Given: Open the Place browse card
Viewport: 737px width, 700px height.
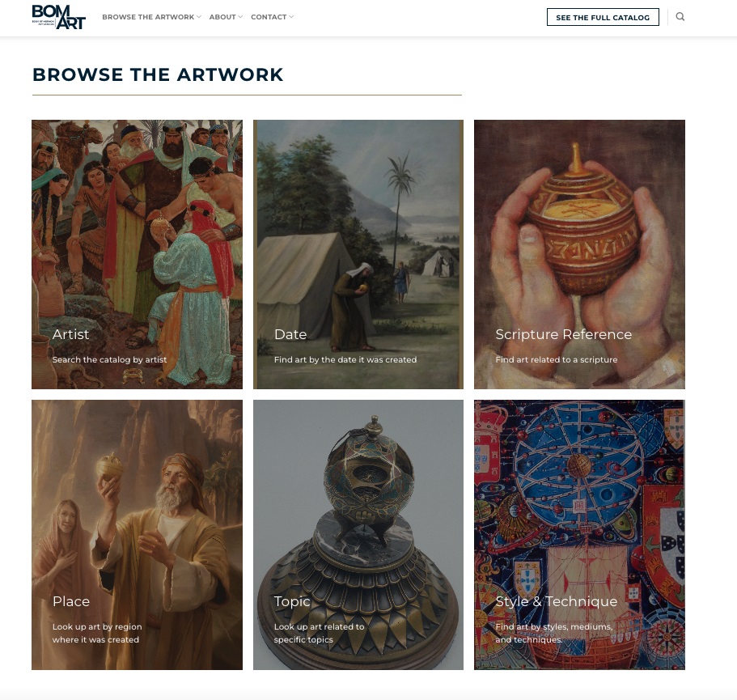Looking at the screenshot, I should 138,535.
